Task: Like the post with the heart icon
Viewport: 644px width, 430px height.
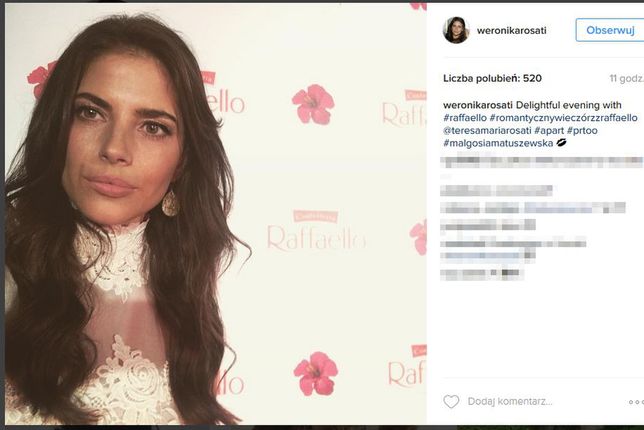Action: (x=451, y=401)
